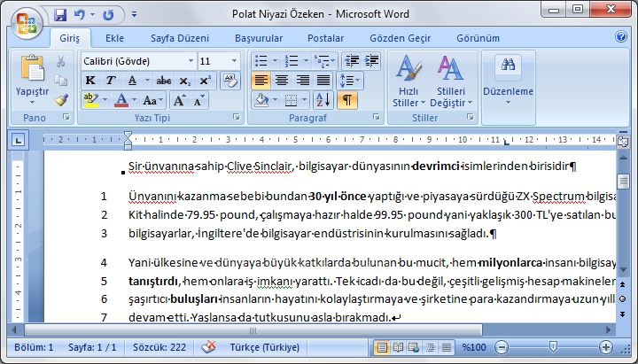Screen dimensions: 638x364
Task: Apply red font color button
Action: pyautogui.click(x=121, y=100)
